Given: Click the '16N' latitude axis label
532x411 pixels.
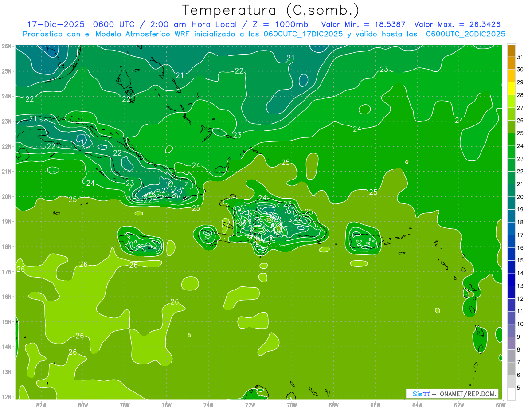Looking at the screenshot, I should (7, 297).
